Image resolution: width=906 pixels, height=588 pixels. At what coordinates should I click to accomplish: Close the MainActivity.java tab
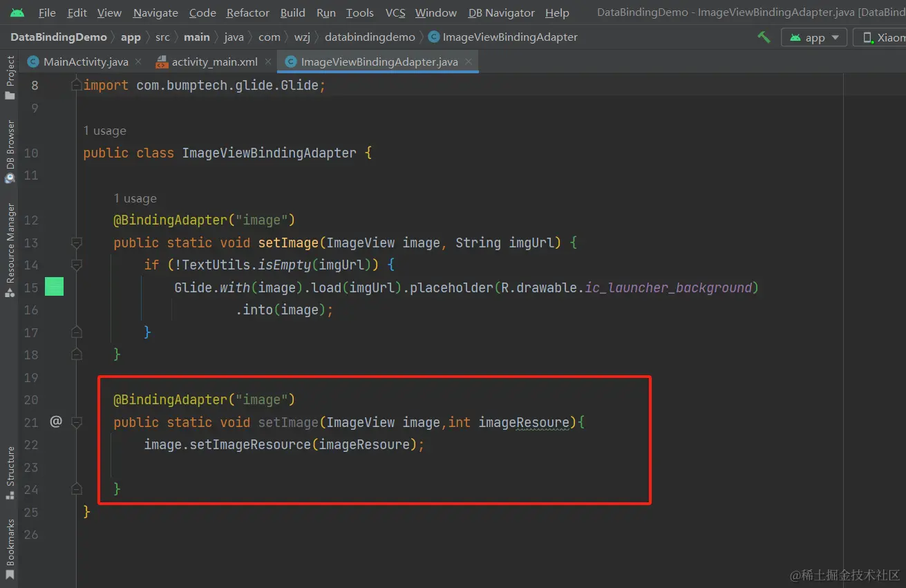(x=138, y=61)
